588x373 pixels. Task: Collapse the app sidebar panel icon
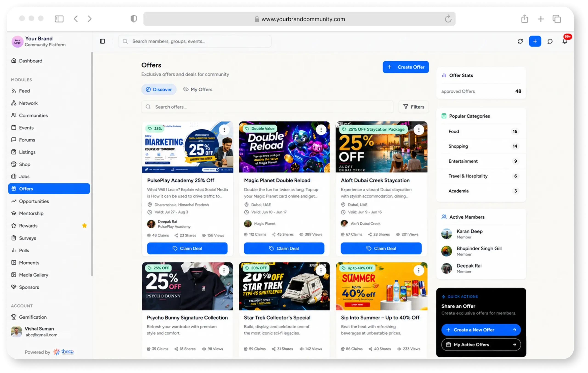click(x=103, y=41)
